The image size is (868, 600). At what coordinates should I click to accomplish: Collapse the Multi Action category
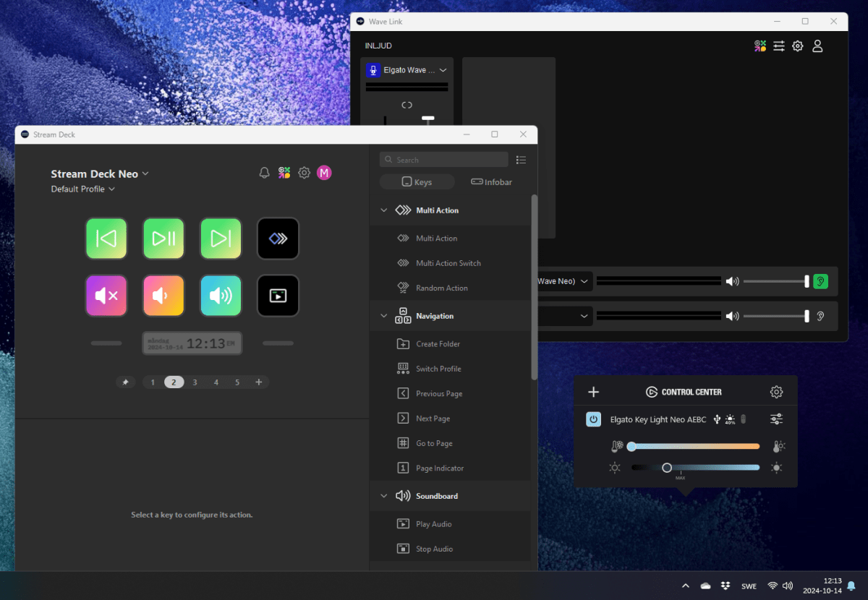point(384,210)
